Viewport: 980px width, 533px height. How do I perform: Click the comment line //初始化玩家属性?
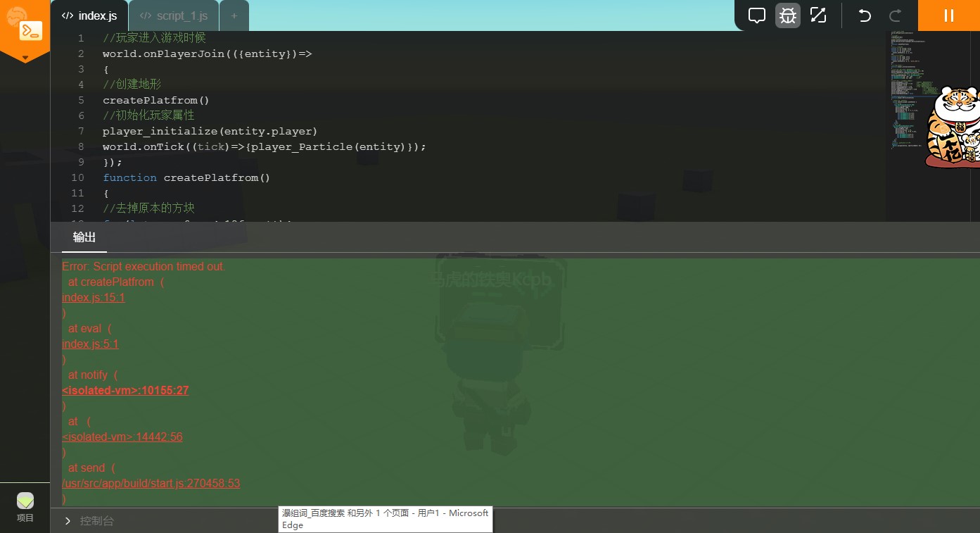point(148,115)
